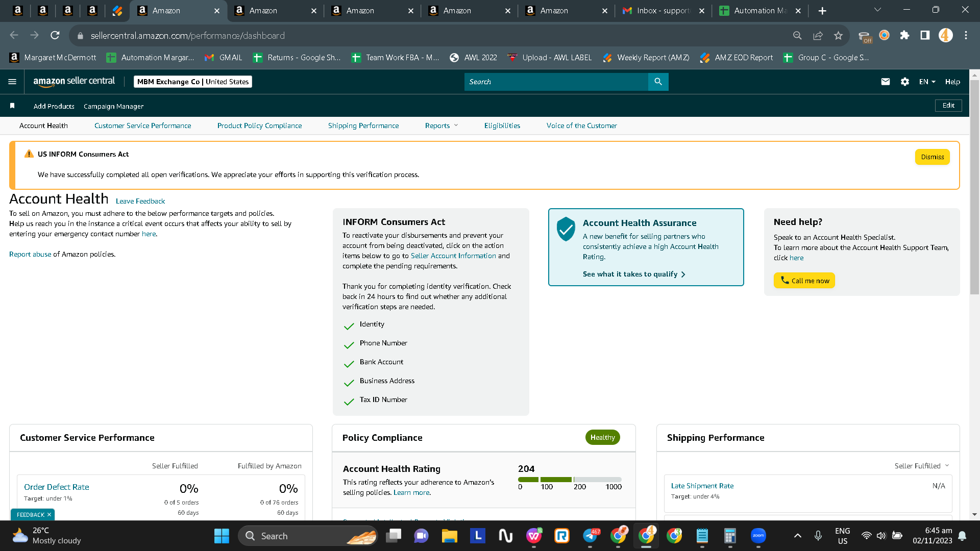Open the messages envelope icon
Viewport: 980px width, 551px height.
(886, 82)
